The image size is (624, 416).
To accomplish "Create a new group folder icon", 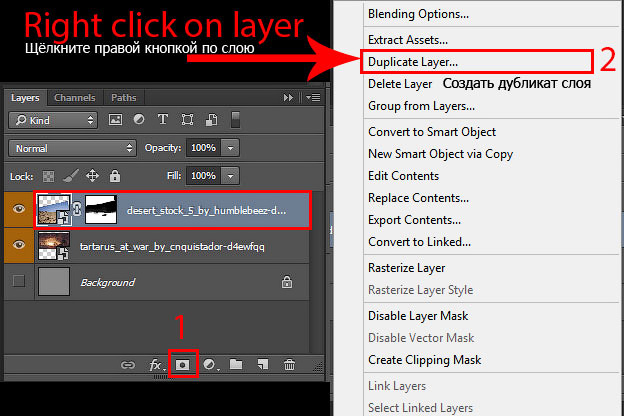I will (x=236, y=364).
